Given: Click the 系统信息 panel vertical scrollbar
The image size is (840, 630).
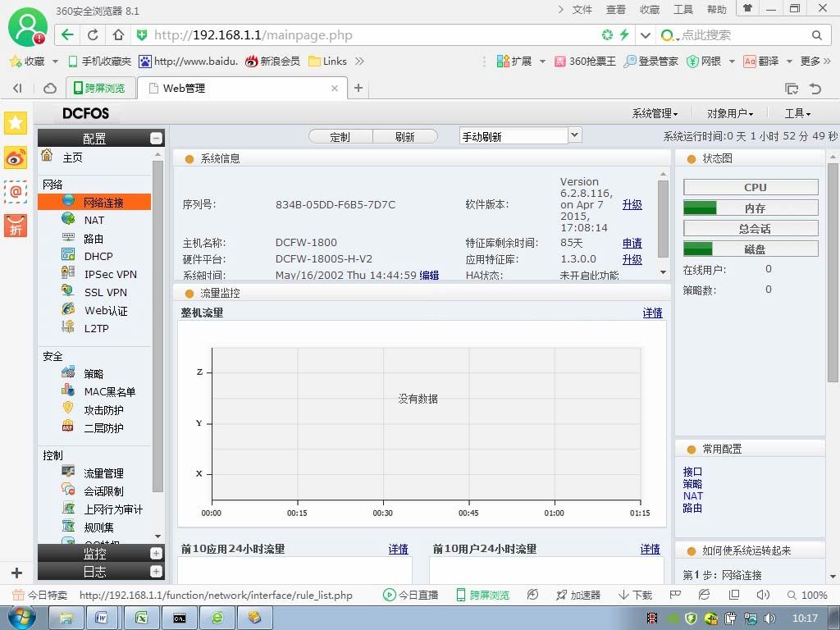Looking at the screenshot, I should click(x=663, y=218).
